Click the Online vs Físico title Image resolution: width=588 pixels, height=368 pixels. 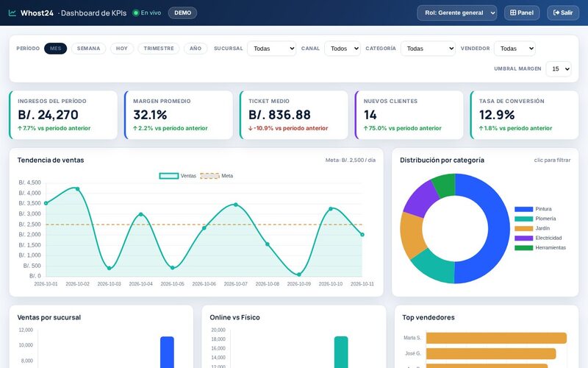pos(234,317)
